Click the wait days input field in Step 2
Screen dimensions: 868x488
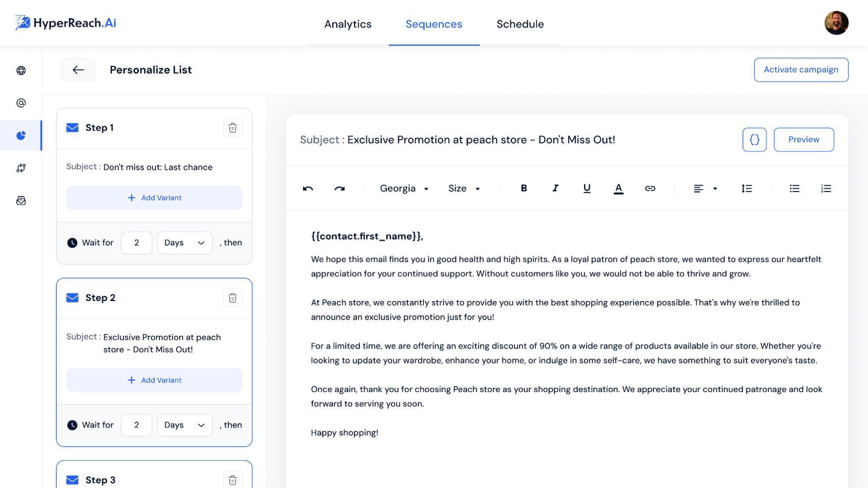tap(136, 425)
